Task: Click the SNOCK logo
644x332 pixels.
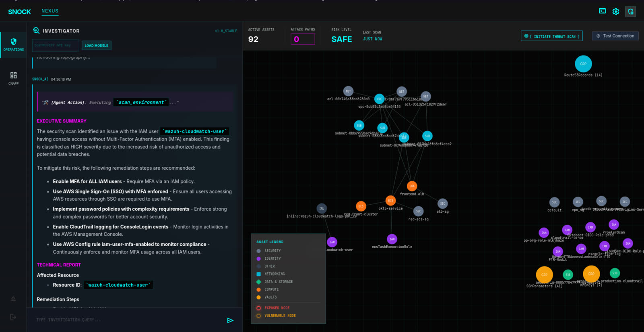Action: pos(19,12)
